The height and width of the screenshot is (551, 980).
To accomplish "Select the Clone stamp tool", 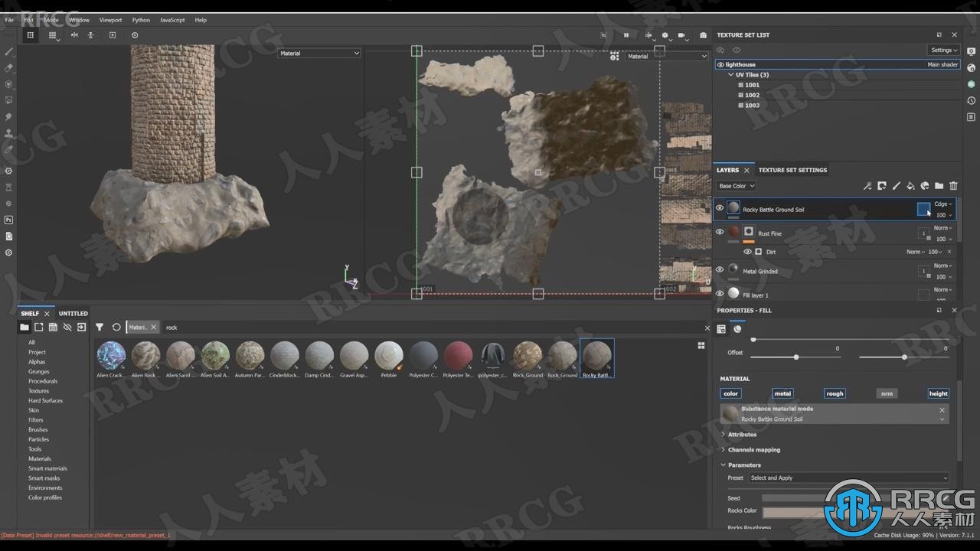I will click(9, 133).
